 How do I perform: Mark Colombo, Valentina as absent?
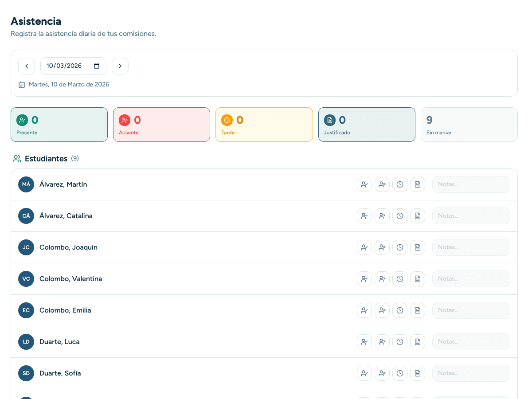(382, 279)
